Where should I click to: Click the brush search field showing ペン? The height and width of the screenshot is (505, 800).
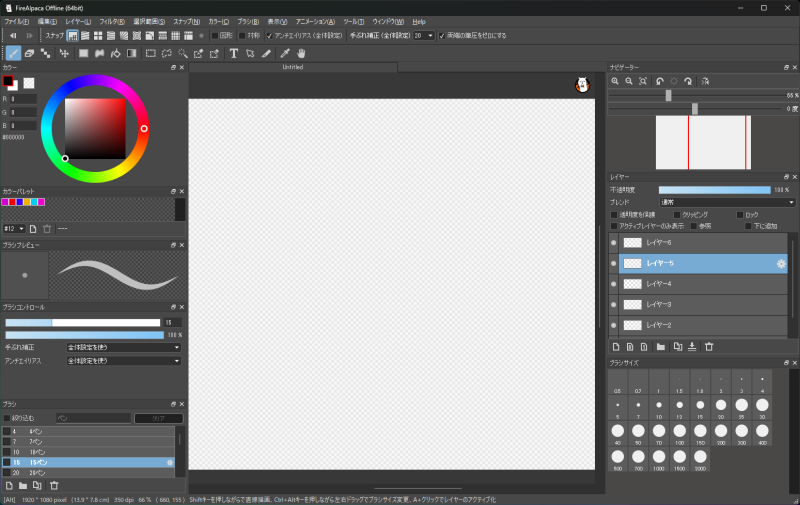pos(93,418)
